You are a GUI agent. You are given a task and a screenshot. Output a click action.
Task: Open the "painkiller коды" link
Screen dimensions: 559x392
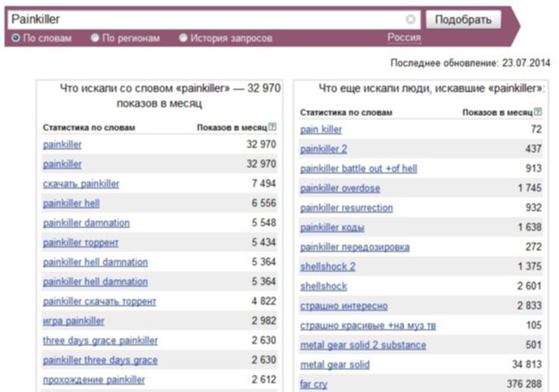click(x=332, y=227)
